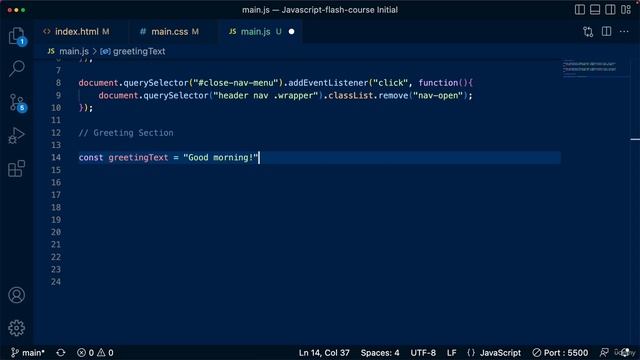The image size is (640, 360).
Task: Click "header nav .wrapper" string
Action: click(266, 96)
